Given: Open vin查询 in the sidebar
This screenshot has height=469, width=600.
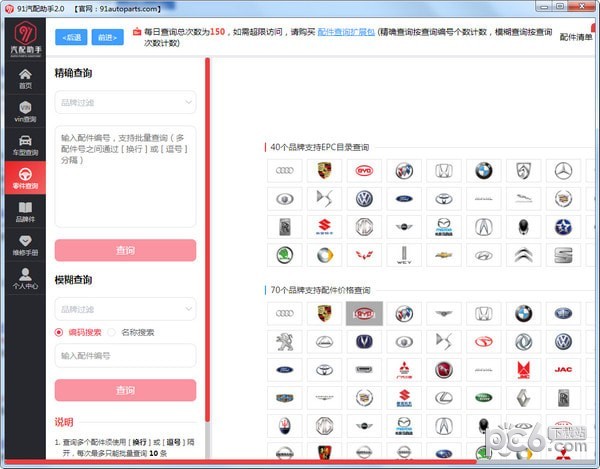Looking at the screenshot, I should pos(25,111).
